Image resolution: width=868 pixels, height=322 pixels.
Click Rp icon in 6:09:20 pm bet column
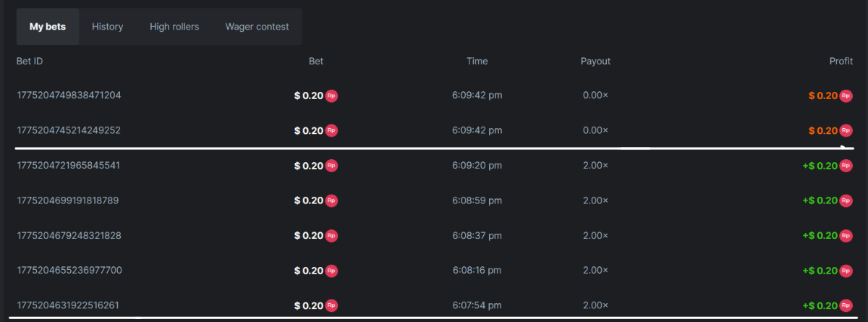[x=331, y=166]
